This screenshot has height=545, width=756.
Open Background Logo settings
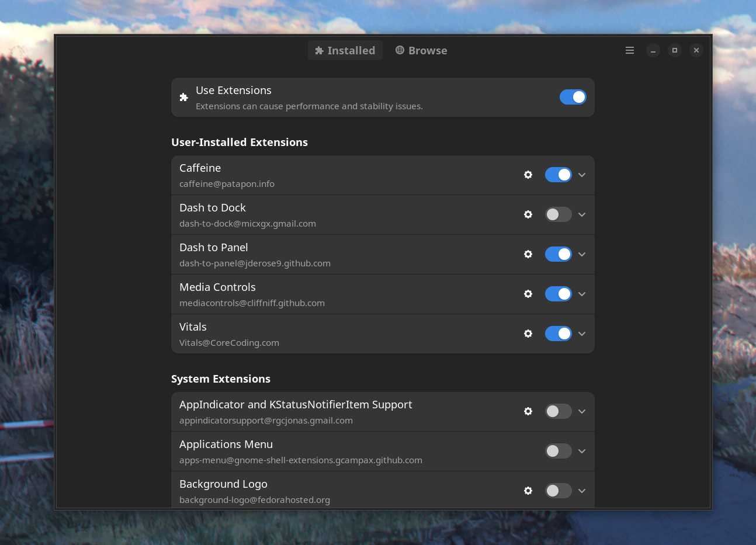point(528,491)
